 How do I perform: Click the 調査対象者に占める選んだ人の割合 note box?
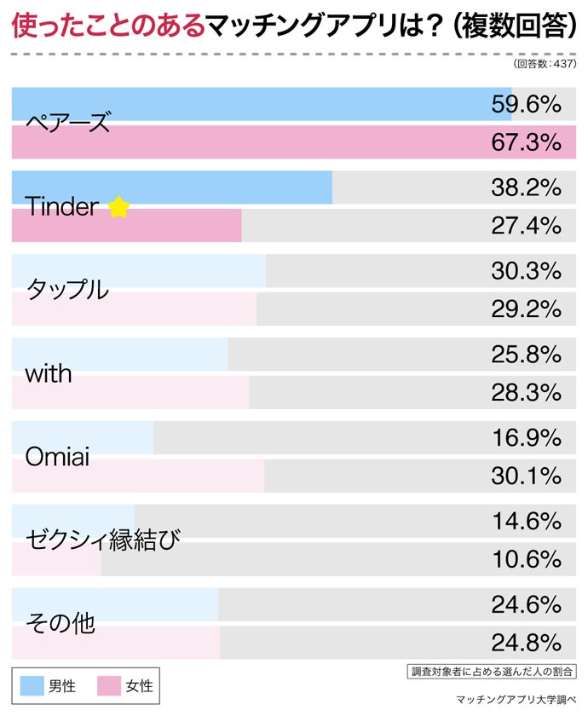492,671
